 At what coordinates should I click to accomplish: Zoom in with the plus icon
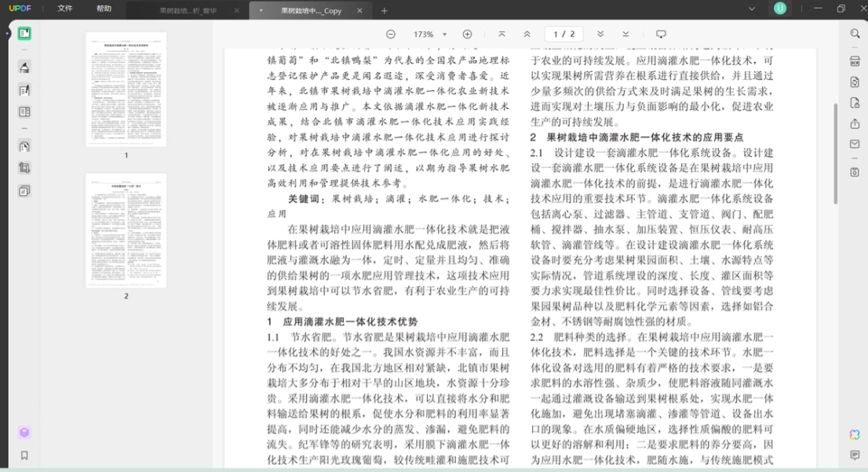click(x=467, y=34)
